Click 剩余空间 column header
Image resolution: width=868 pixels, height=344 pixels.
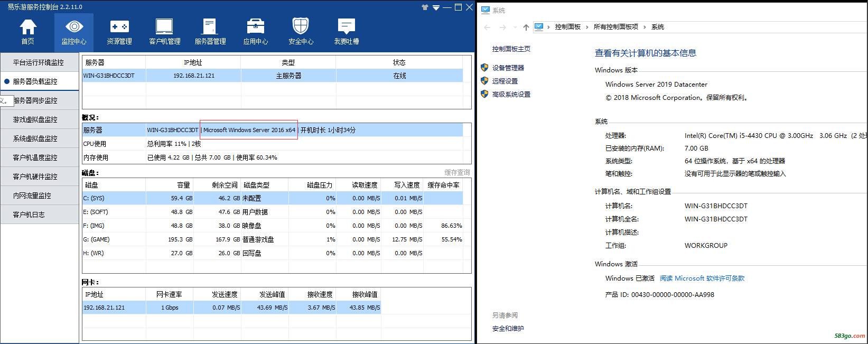point(217,185)
